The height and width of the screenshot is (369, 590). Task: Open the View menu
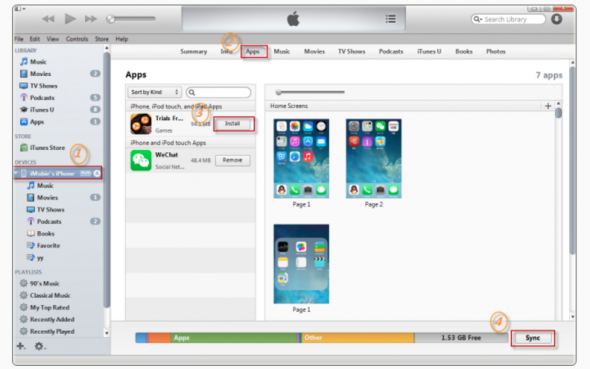click(x=53, y=39)
